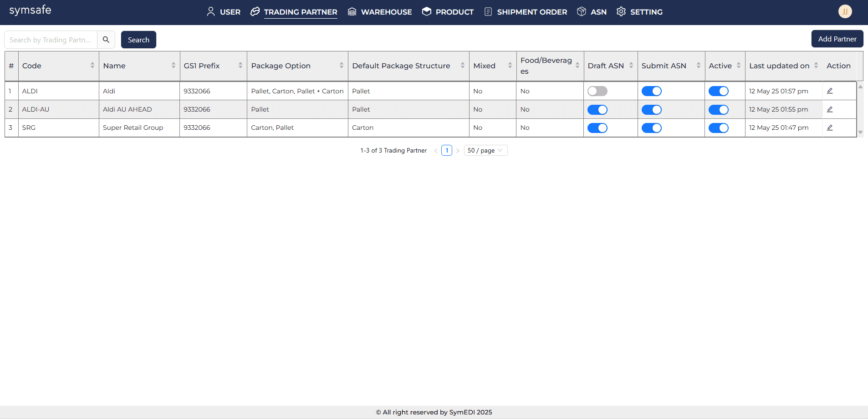This screenshot has width=868, height=419.
Task: Disable Submit ASN toggle for ALDI-AU
Action: click(x=651, y=110)
